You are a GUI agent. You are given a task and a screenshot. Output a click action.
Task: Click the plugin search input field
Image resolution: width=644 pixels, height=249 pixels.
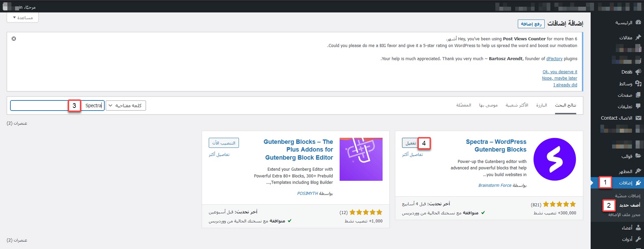coord(40,106)
